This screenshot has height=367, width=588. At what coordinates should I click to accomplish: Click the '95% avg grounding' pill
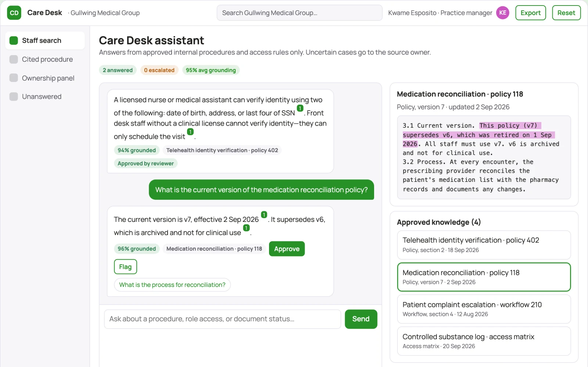point(211,70)
